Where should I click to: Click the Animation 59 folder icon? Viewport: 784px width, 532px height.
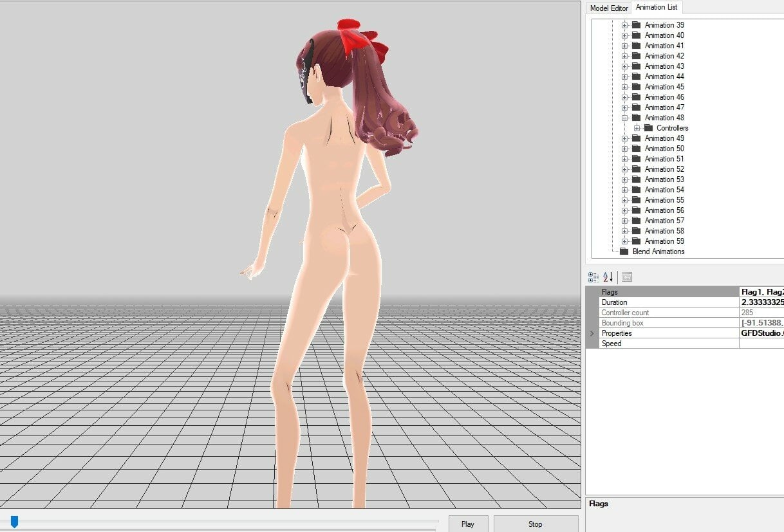(636, 241)
